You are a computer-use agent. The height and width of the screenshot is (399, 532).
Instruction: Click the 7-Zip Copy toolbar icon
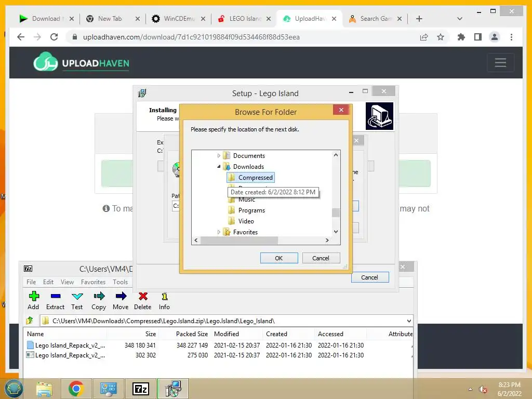(x=99, y=300)
